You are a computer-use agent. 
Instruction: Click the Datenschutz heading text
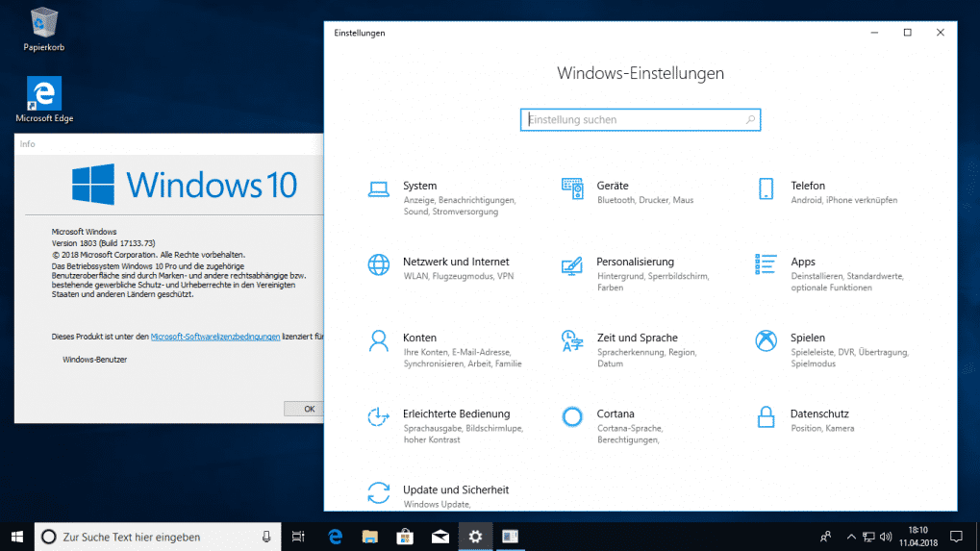pyautogui.click(x=819, y=413)
